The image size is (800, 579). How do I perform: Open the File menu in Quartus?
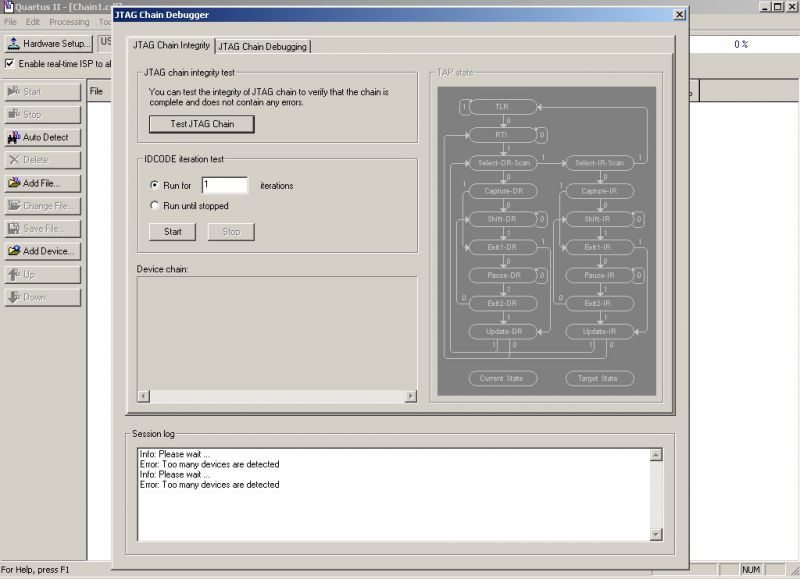tap(10, 22)
